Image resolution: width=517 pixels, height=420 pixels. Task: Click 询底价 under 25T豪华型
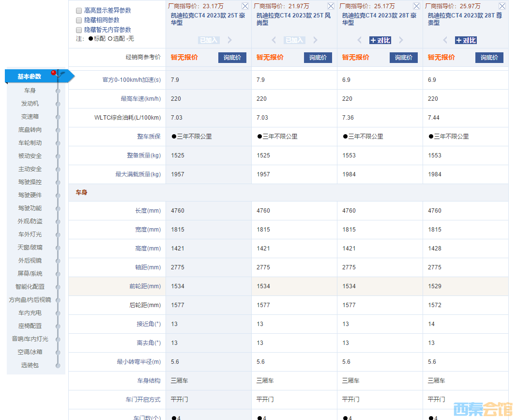232,57
